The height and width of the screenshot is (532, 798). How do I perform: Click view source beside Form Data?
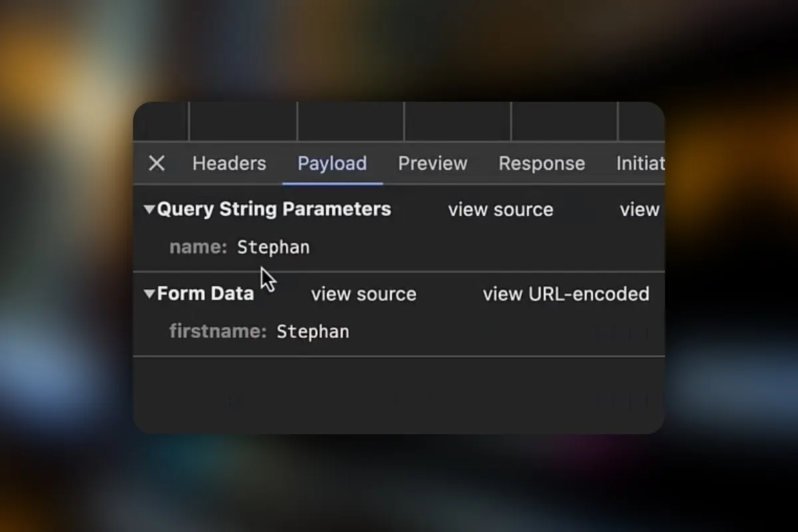coord(364,294)
